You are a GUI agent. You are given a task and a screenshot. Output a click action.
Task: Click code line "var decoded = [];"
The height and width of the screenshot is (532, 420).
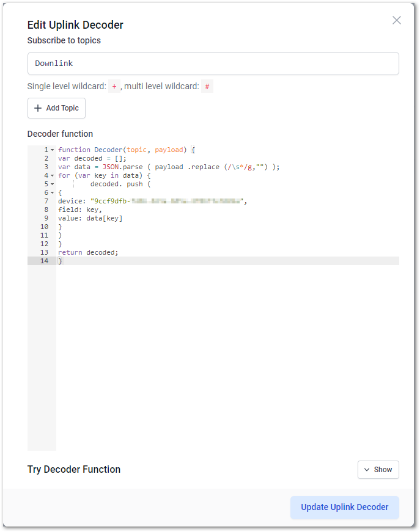[92, 158]
